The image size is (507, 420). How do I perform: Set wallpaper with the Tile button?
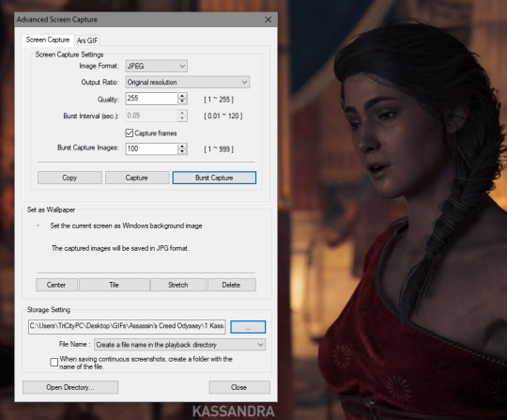(114, 285)
